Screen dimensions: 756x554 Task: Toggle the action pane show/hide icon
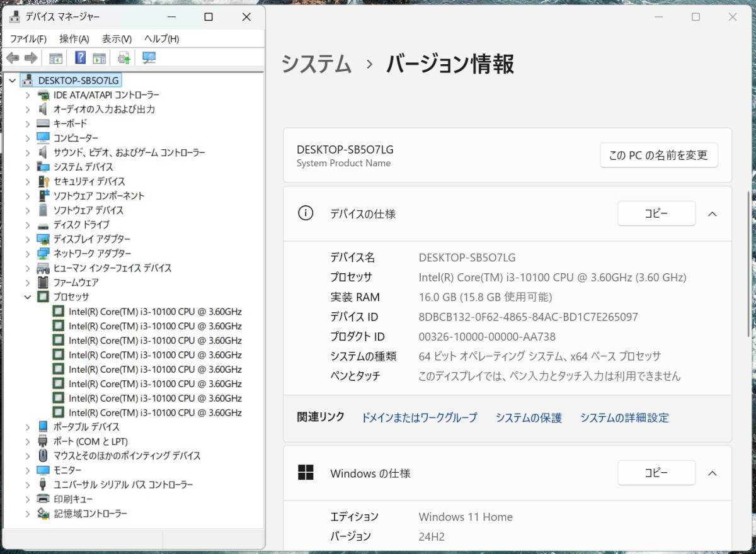pos(99,59)
